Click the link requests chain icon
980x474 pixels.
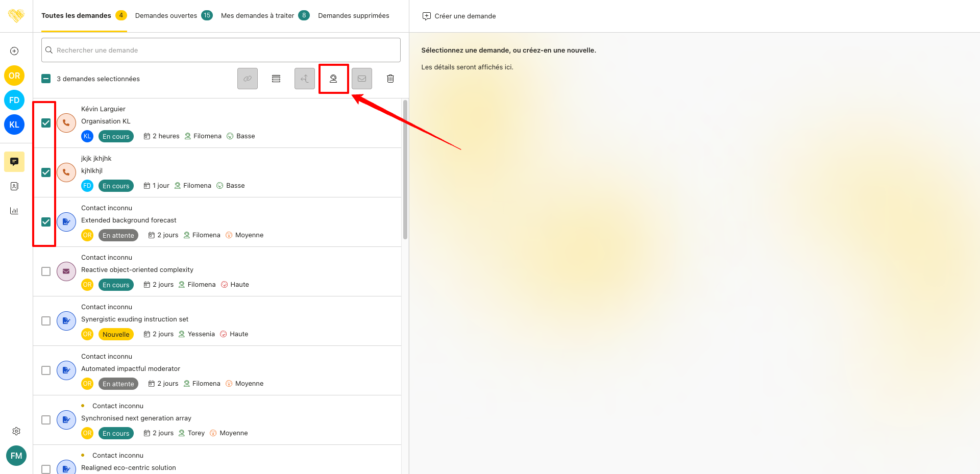[248, 79]
